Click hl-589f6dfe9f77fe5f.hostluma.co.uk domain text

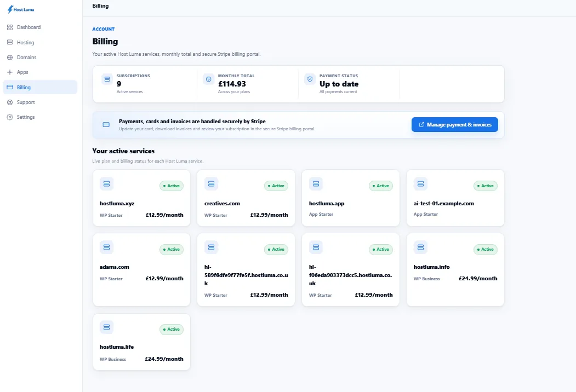click(x=246, y=275)
